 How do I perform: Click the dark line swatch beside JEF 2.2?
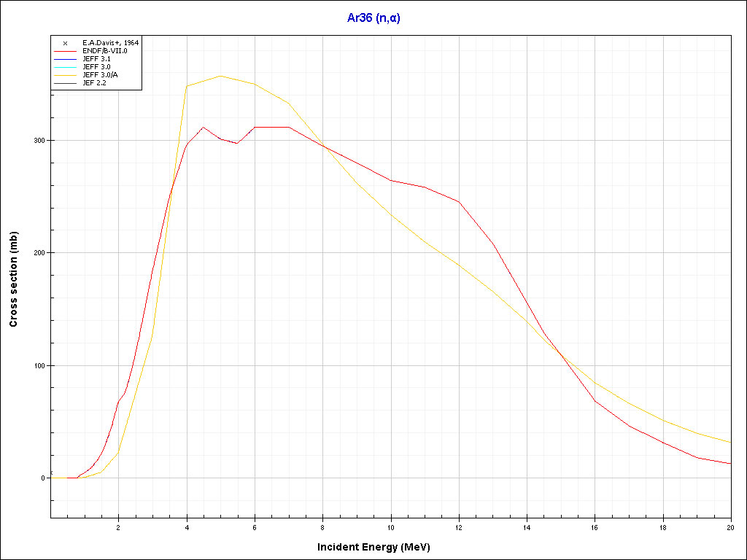tap(65, 83)
